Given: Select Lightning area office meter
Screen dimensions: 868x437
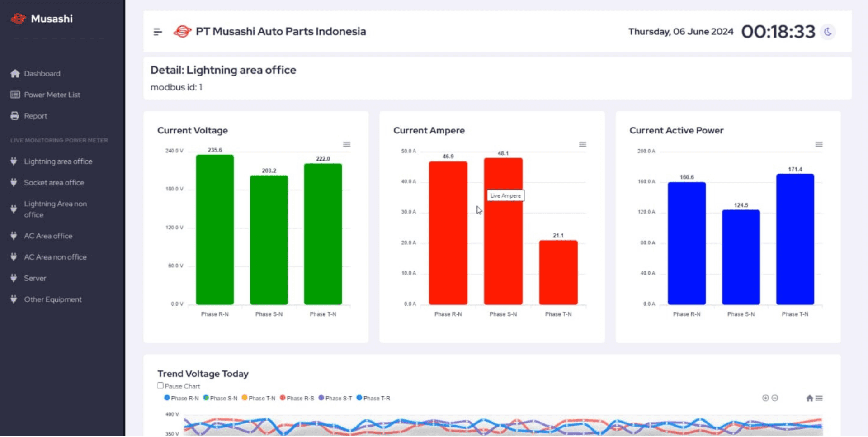Looking at the screenshot, I should [58, 161].
